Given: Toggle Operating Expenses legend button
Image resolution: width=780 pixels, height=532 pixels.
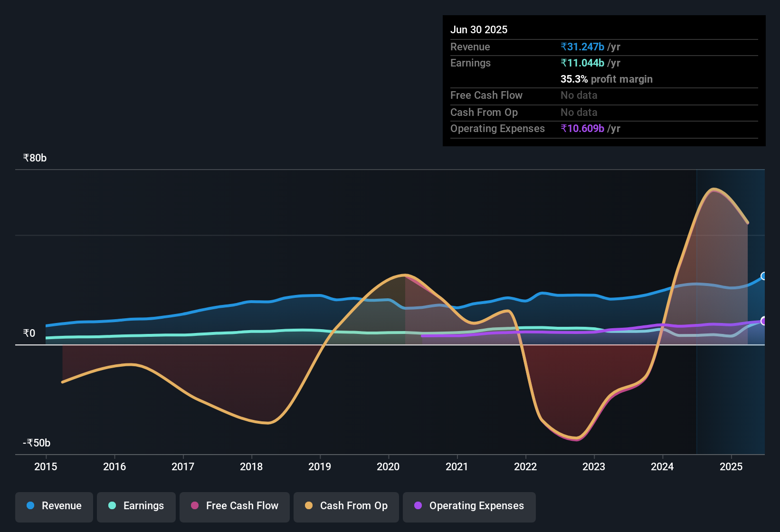Looking at the screenshot, I should tap(469, 506).
